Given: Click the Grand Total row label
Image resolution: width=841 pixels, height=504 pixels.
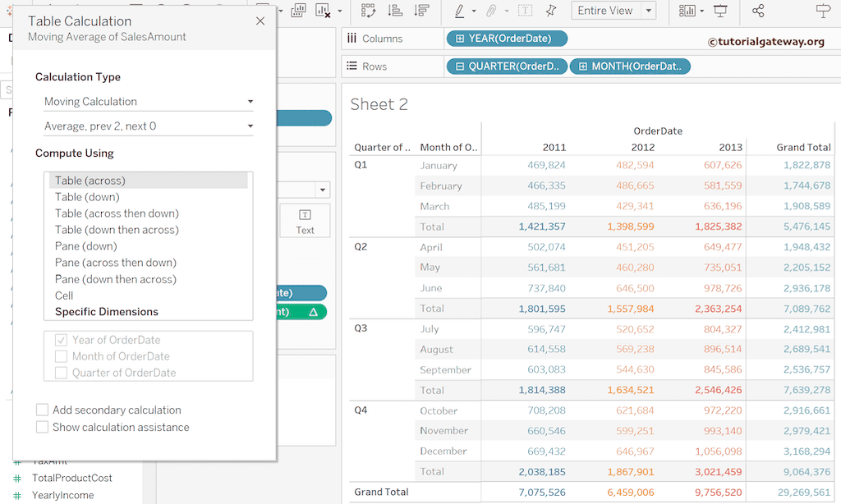Looking at the screenshot, I should pyautogui.click(x=381, y=492).
